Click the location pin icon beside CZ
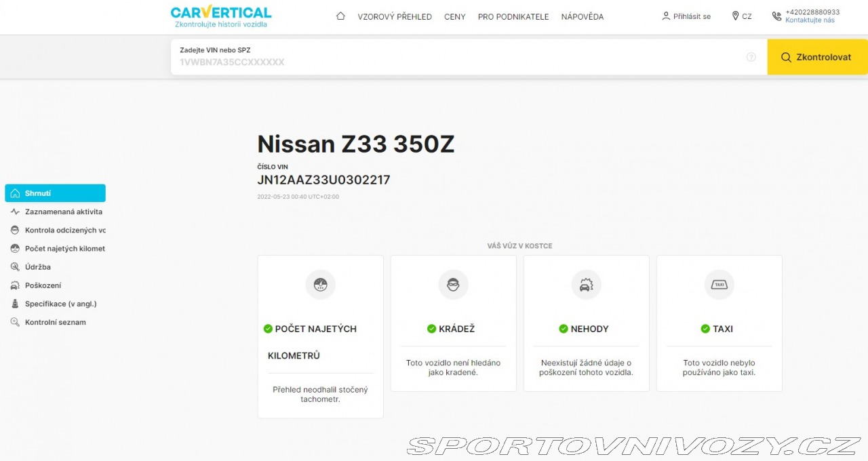The image size is (868, 461). point(735,16)
